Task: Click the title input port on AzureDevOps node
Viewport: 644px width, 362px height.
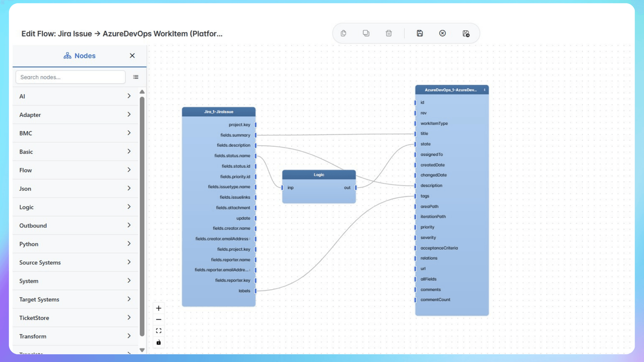Action: tap(415, 134)
